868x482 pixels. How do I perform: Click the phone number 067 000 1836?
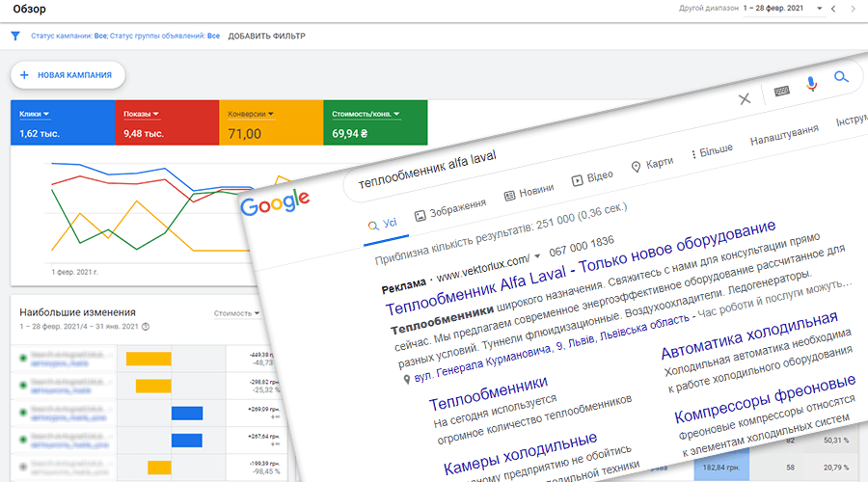(x=582, y=246)
